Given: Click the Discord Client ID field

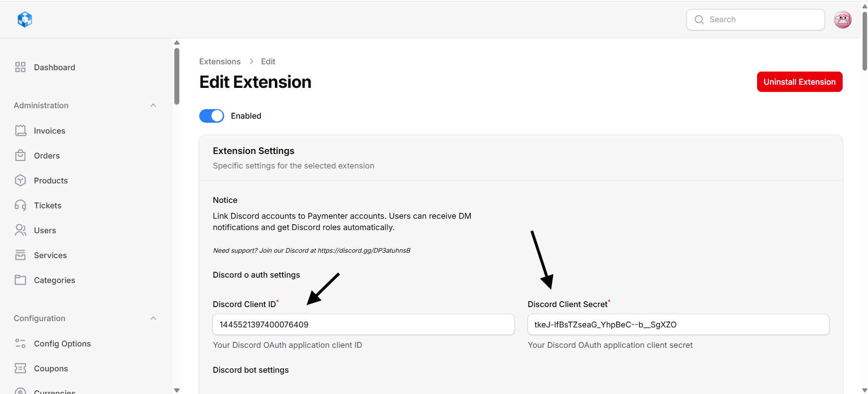Looking at the screenshot, I should 363,325.
